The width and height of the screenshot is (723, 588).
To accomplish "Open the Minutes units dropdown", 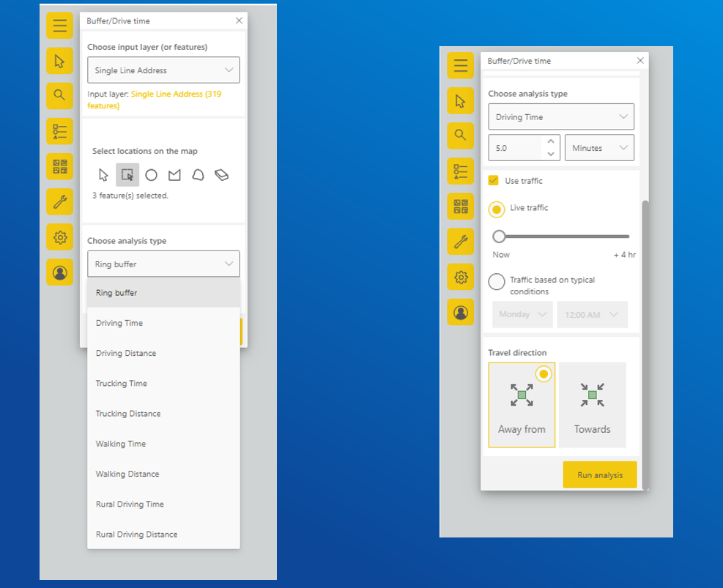I will point(599,147).
